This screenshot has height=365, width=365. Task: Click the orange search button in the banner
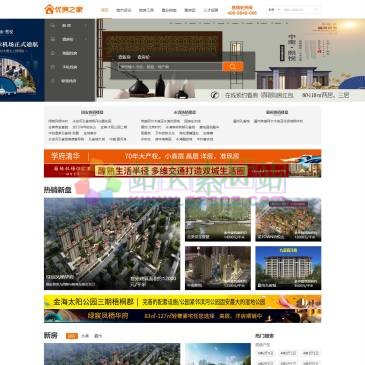[233, 67]
